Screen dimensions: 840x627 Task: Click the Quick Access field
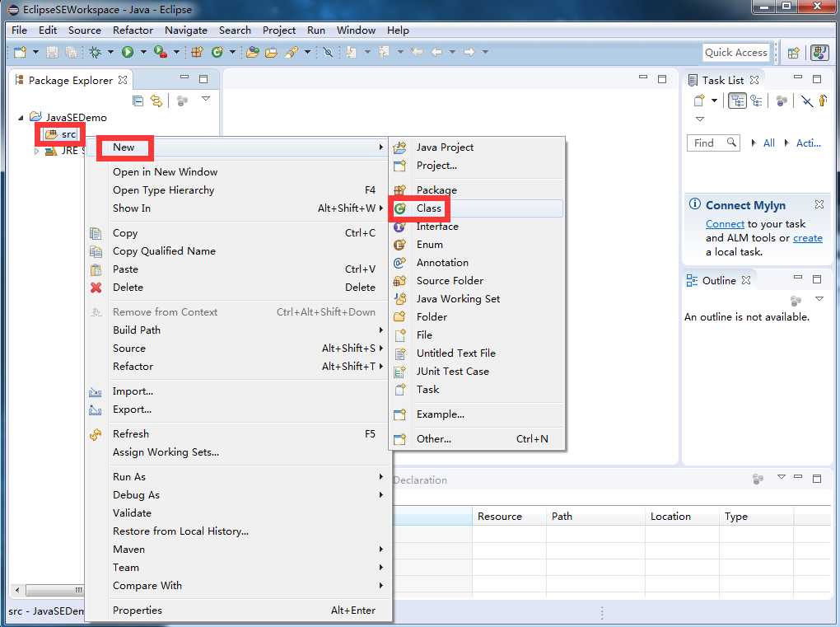click(x=736, y=53)
